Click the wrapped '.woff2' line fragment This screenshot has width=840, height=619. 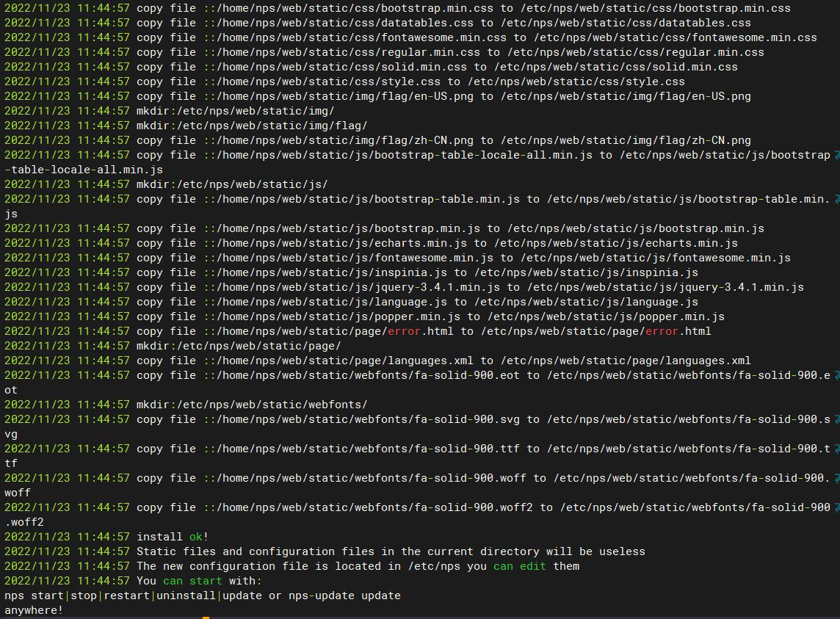[x=24, y=522]
